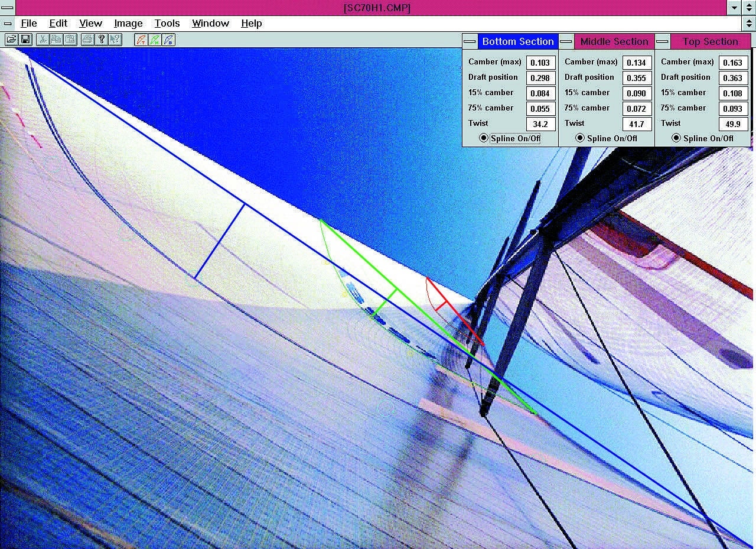The width and height of the screenshot is (756, 549).
Task: Open the Middle Section panel control menu
Action: pos(565,41)
